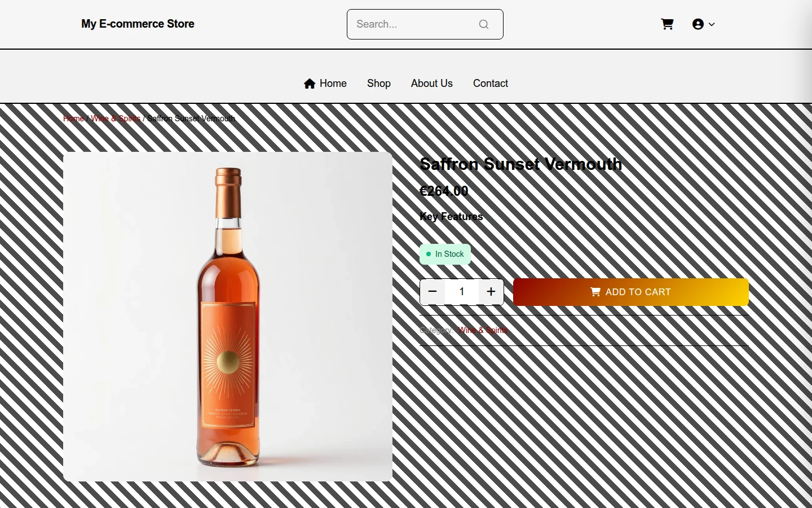Screen dimensions: 812x508
Task: Click the user account avatar icon
Action: [x=698, y=24]
